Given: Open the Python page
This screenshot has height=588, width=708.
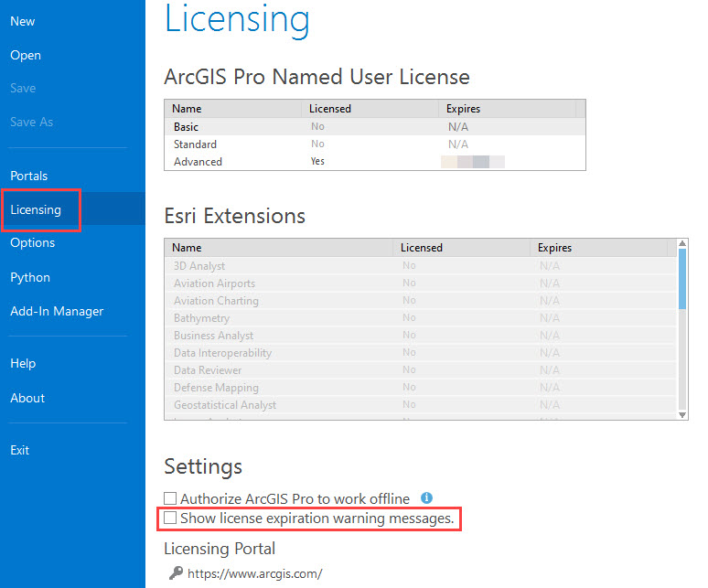Looking at the screenshot, I should click(30, 277).
